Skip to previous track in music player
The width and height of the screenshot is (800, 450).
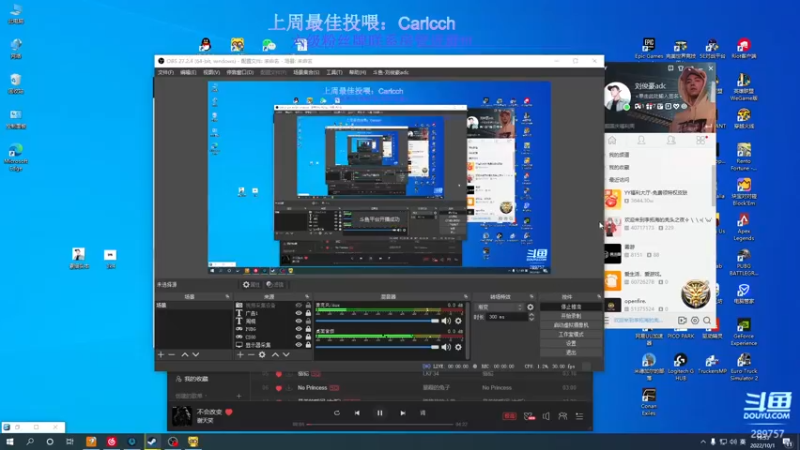pyautogui.click(x=357, y=413)
